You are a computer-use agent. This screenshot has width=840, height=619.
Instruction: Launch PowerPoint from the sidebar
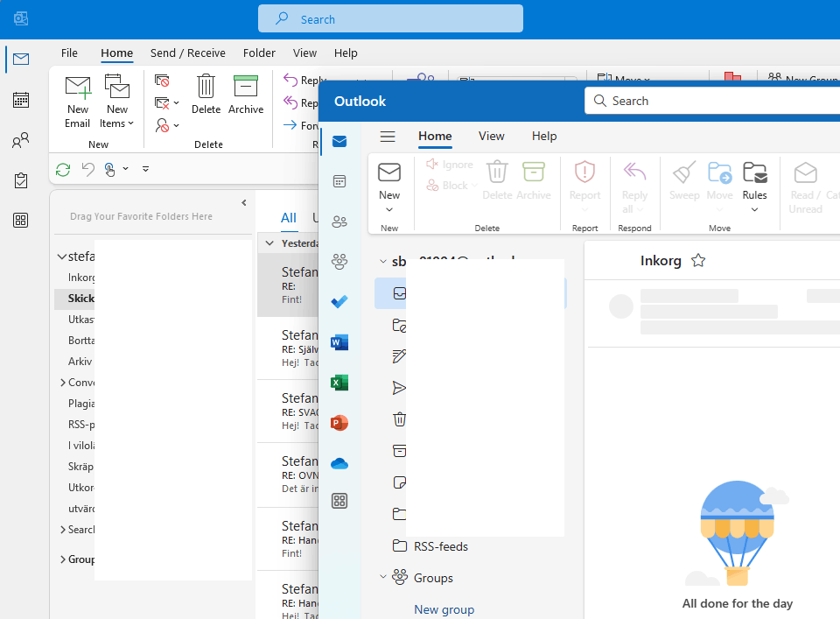pos(339,422)
